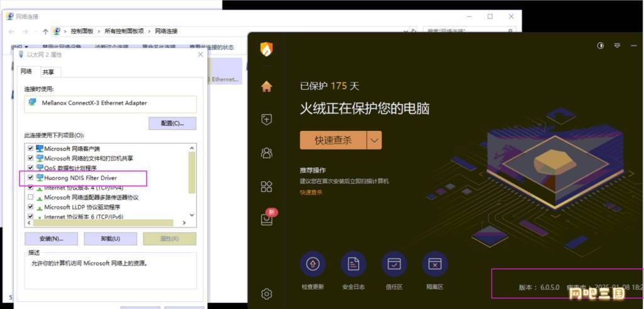Minimize the Huorong window
This screenshot has height=309, width=644.
point(634,45)
